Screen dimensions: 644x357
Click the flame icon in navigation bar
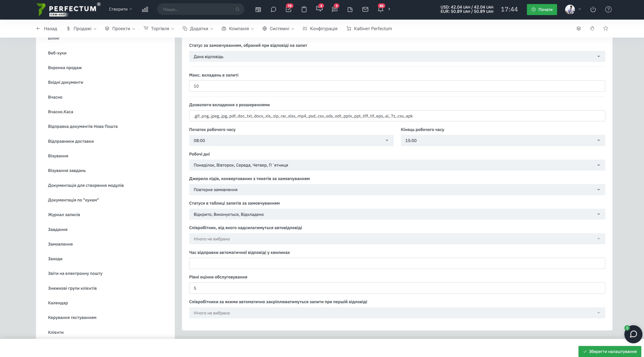(x=592, y=29)
